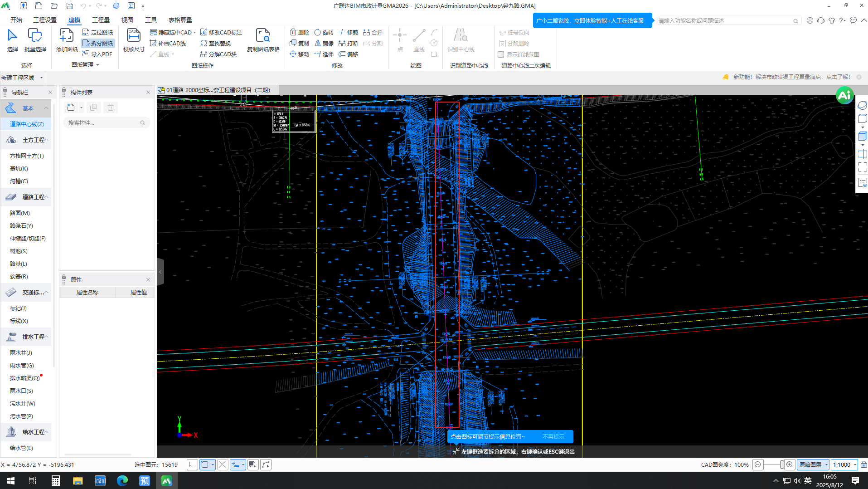The height and width of the screenshot is (489, 868).
Task: Collapse the 给水工程 section
Action: click(46, 432)
